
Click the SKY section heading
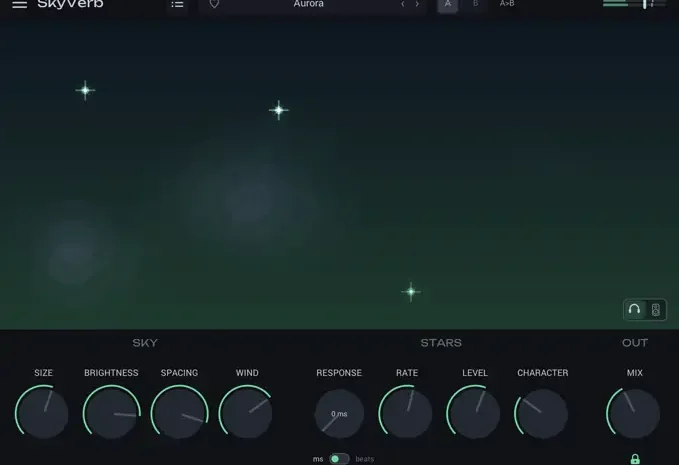click(x=145, y=343)
